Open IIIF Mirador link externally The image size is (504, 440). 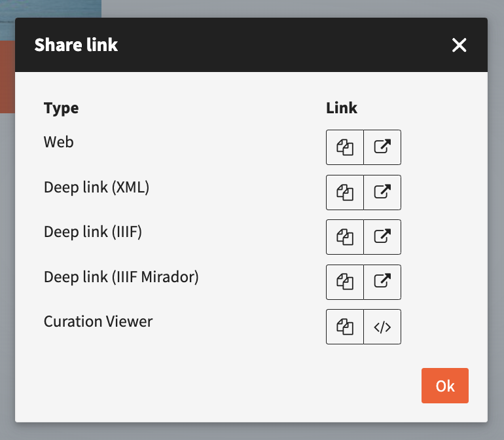[x=382, y=282]
